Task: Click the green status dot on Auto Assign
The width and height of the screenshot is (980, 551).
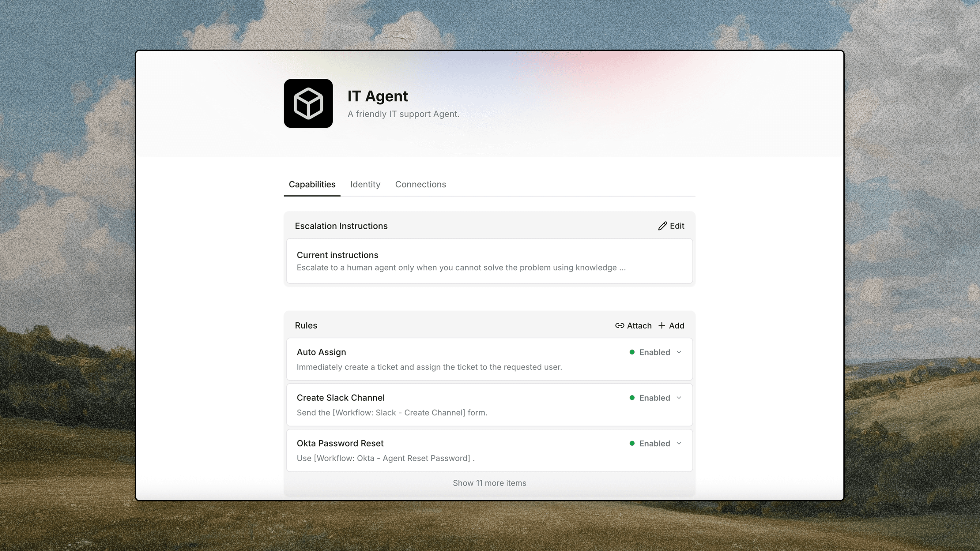Action: click(x=632, y=352)
